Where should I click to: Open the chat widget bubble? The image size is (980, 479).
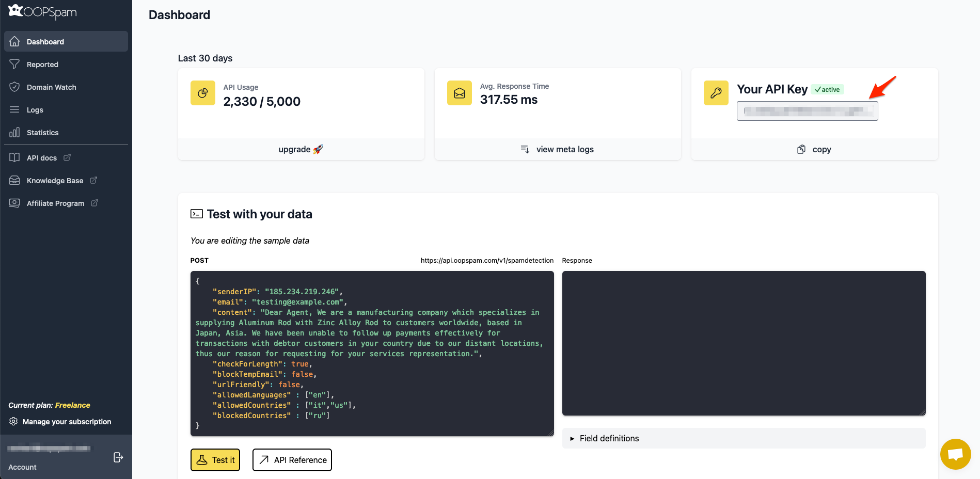click(956, 454)
